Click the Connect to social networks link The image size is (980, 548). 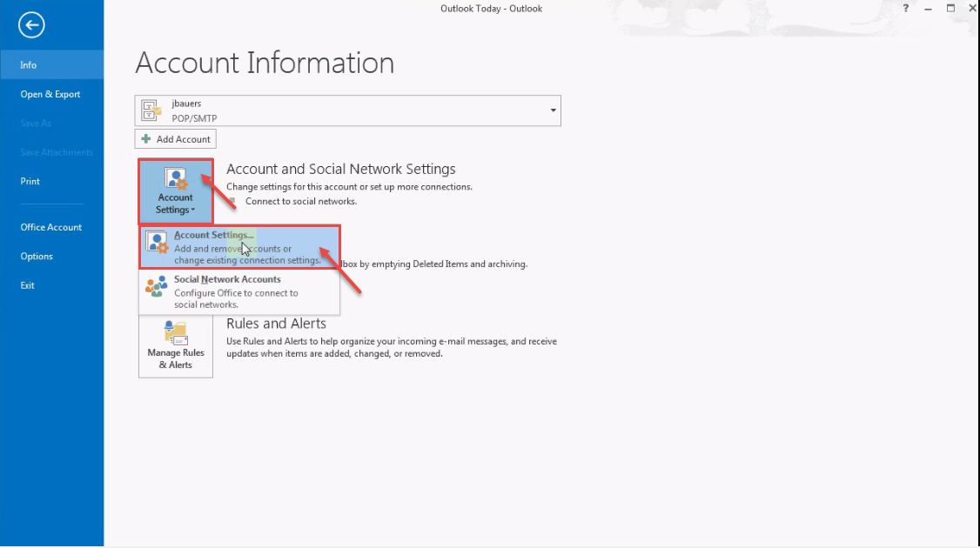pos(300,201)
